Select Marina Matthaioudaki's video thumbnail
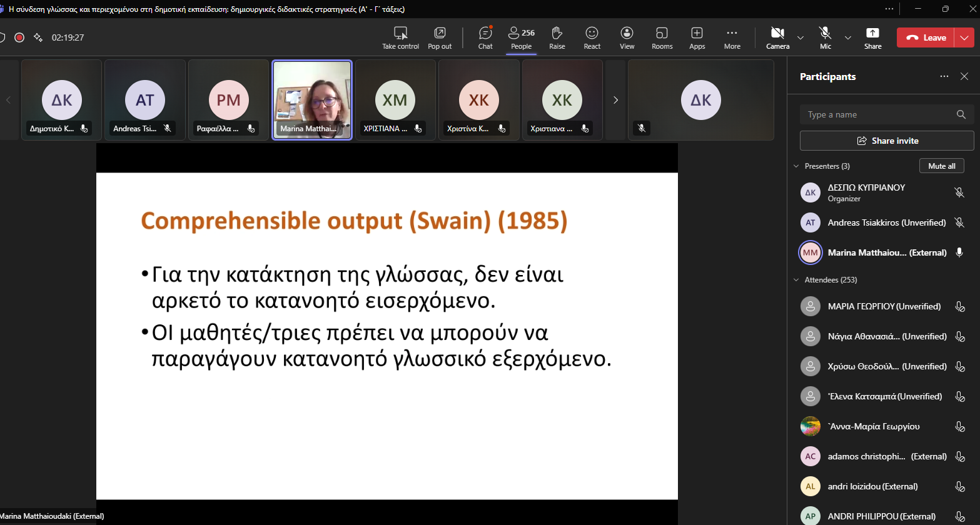Viewport: 980px width, 525px height. (x=312, y=99)
